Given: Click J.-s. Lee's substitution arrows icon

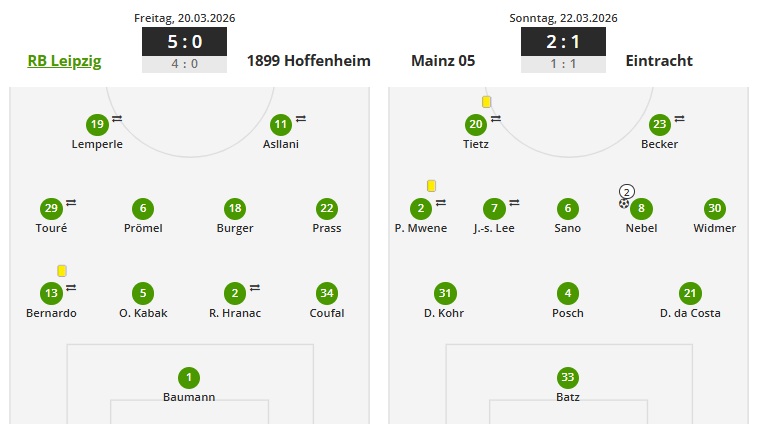Looking at the screenshot, I should point(514,203).
